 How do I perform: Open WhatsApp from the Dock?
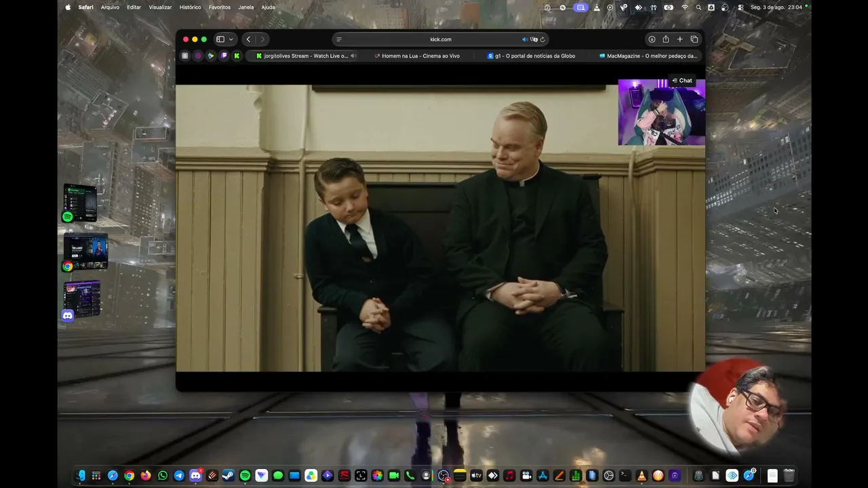(x=163, y=476)
